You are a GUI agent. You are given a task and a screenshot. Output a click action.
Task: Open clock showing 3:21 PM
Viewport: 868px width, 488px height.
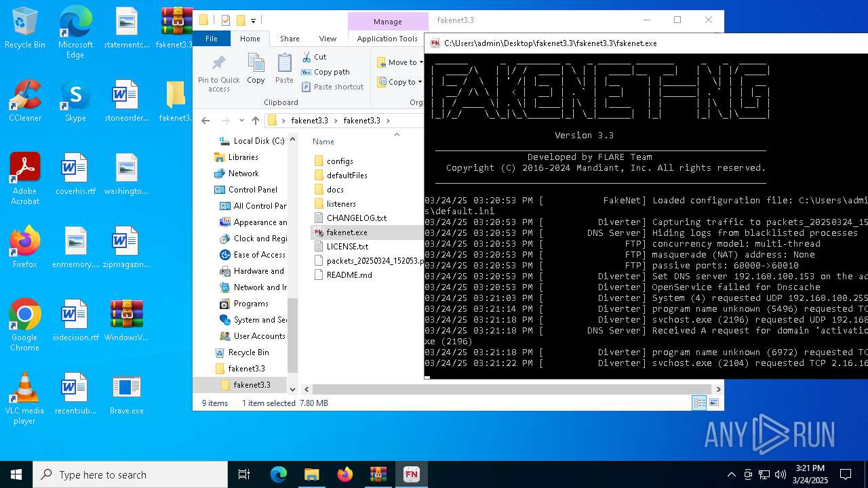[x=810, y=474]
